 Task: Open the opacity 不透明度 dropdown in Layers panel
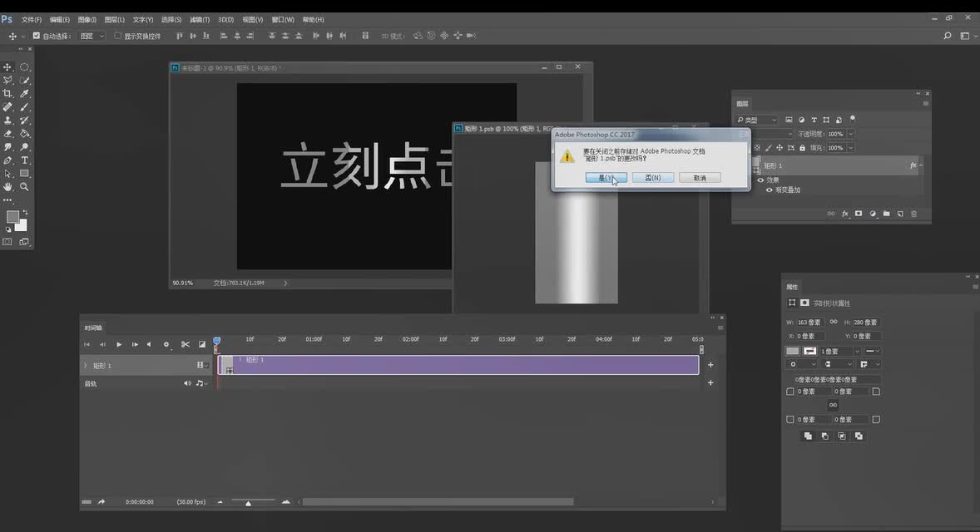click(x=850, y=134)
